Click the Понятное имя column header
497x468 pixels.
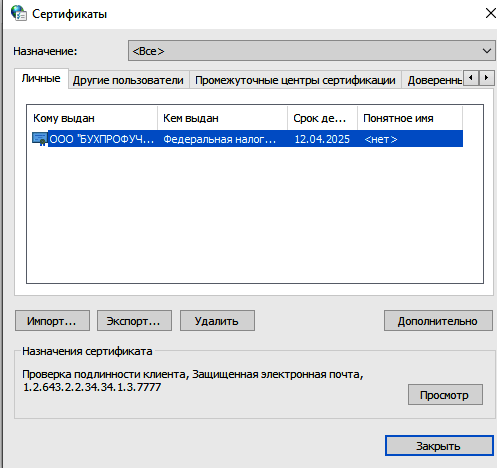tap(410, 118)
